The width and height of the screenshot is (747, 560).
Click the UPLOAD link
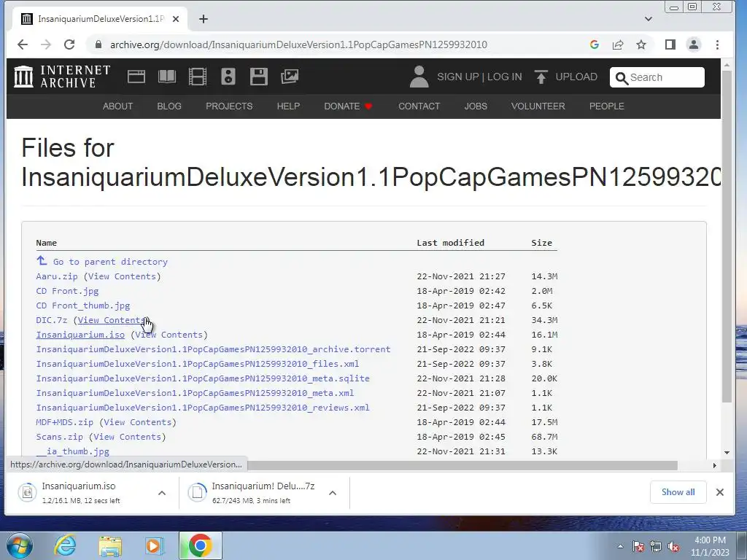[x=576, y=77]
